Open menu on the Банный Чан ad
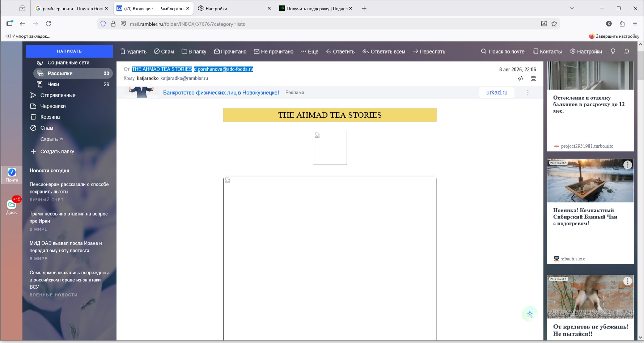Viewport: 644px width, 343px height. tap(627, 165)
